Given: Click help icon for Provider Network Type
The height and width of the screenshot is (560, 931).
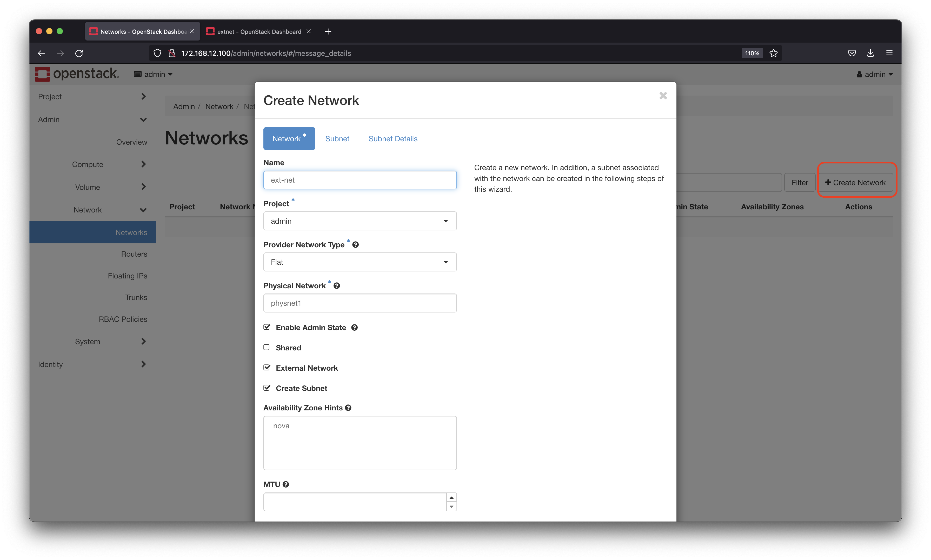Looking at the screenshot, I should click(x=355, y=244).
